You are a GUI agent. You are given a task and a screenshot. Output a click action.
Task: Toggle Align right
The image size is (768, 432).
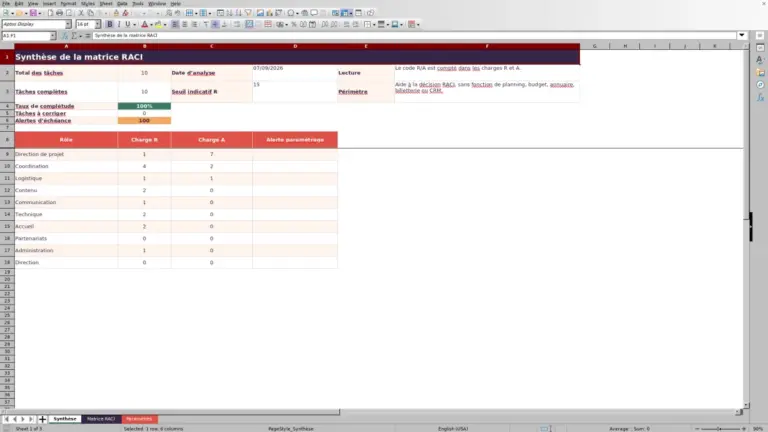coord(194,24)
